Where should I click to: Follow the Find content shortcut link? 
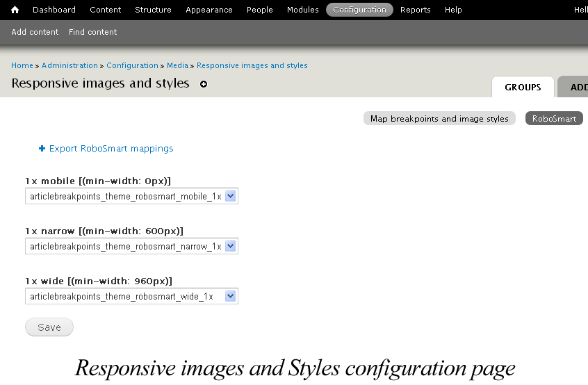(92, 32)
